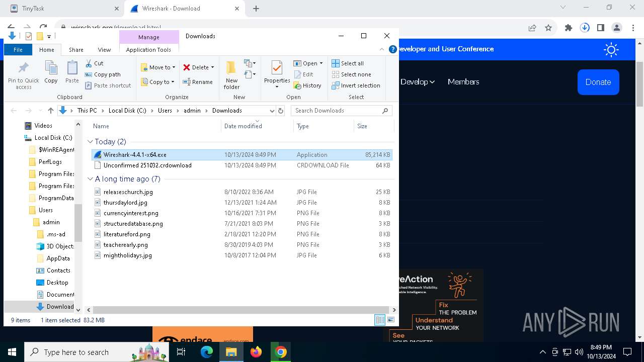Select structuredatabase.png file

242,224
